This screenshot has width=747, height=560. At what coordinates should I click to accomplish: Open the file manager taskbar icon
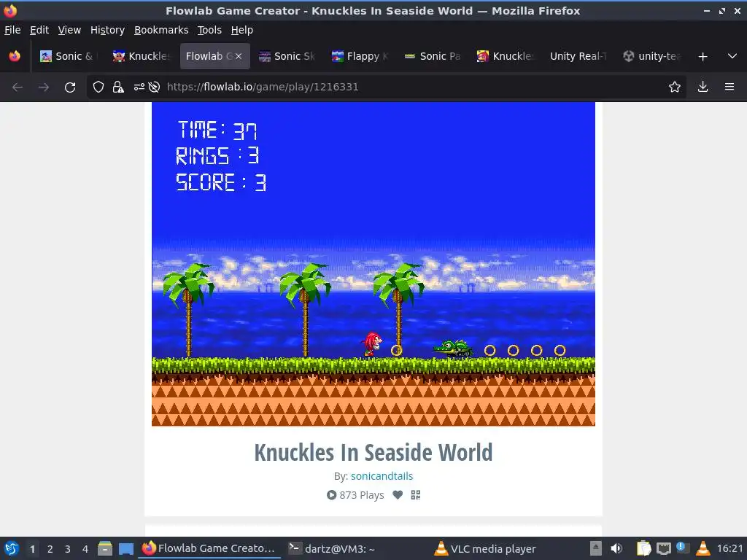[105, 548]
